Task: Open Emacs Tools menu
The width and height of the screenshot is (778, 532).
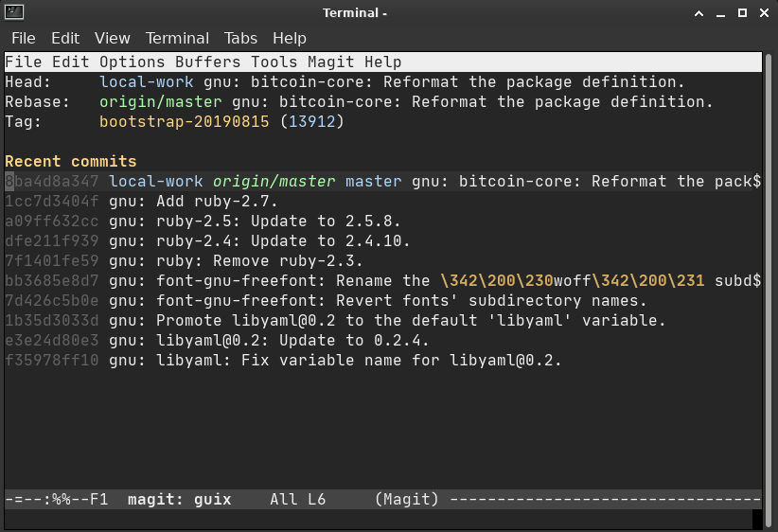Action: pos(274,62)
